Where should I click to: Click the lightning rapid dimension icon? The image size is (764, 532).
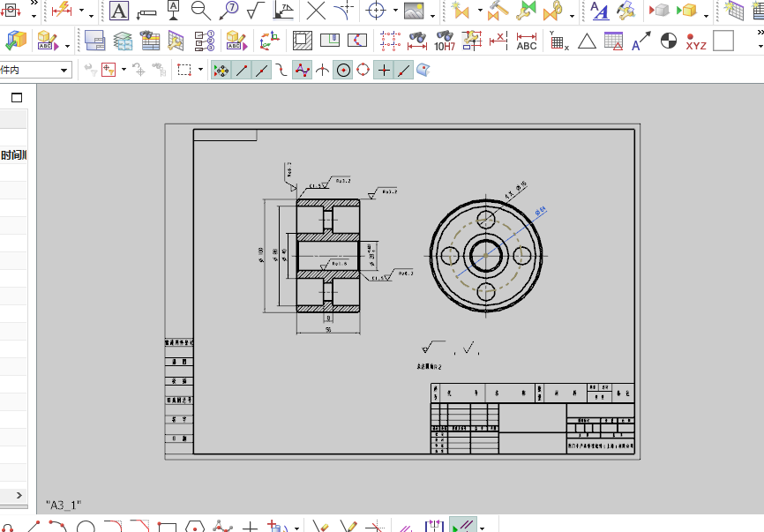62,11
